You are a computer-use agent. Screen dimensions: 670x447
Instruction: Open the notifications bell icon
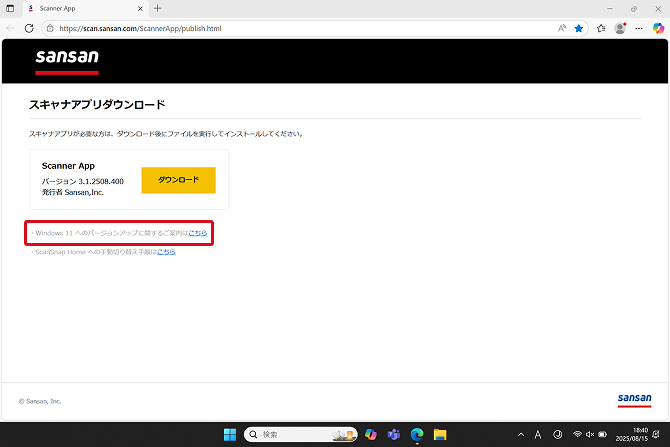(656, 435)
